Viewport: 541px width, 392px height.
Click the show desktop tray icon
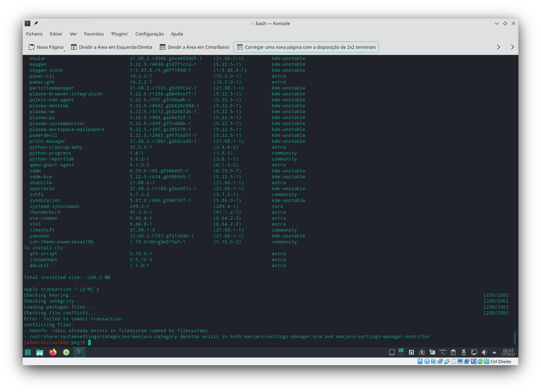tap(392, 352)
